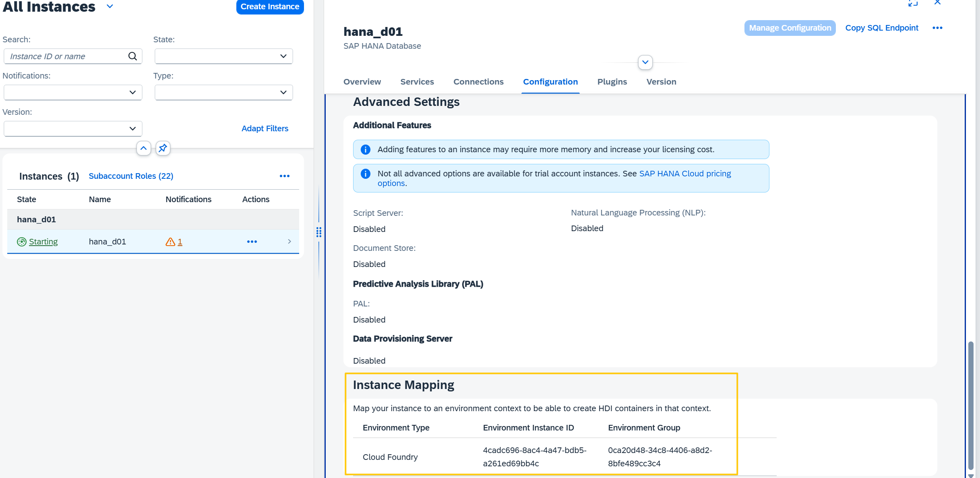Click the Environment Group value 0ca20d48
Screen dimensions: 980x478
point(660,457)
